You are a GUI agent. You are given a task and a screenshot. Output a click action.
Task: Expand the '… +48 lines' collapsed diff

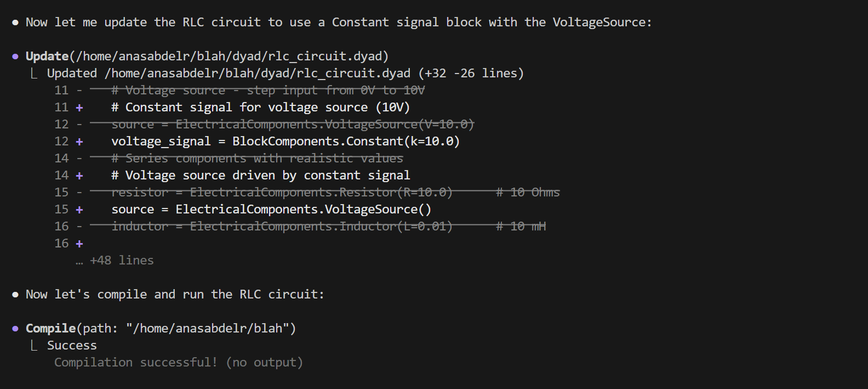tap(115, 261)
